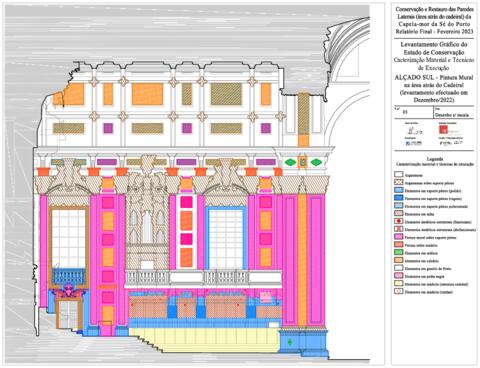Select the green legend swatch
This screenshot has height=368, width=480.
tap(399, 253)
